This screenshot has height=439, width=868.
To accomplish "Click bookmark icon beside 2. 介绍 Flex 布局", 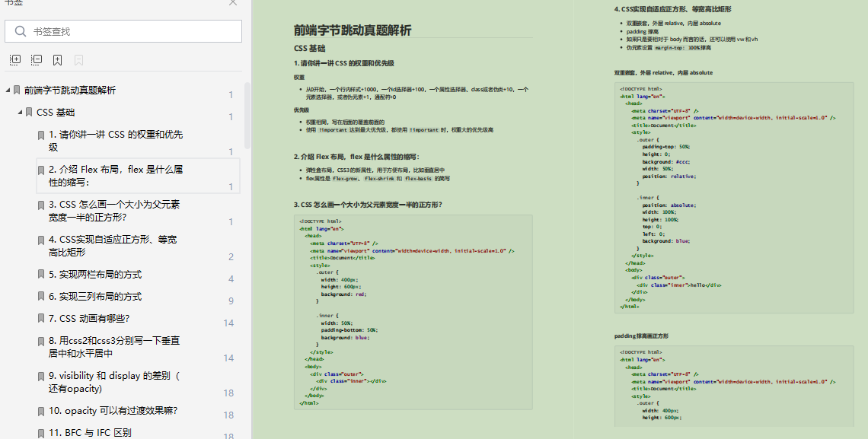I will 41,170.
